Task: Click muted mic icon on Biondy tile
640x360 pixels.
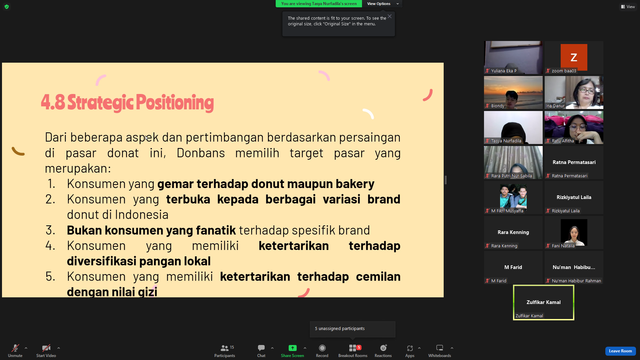Action: 487,106
